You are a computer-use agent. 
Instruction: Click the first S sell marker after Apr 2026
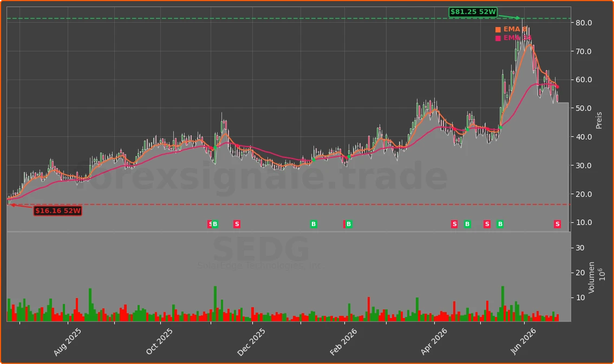click(454, 224)
